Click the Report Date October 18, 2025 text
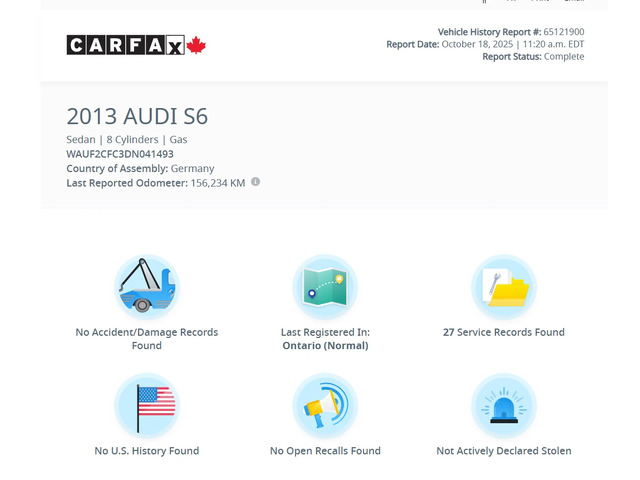Image resolution: width=640 pixels, height=480 pixels. (485, 44)
